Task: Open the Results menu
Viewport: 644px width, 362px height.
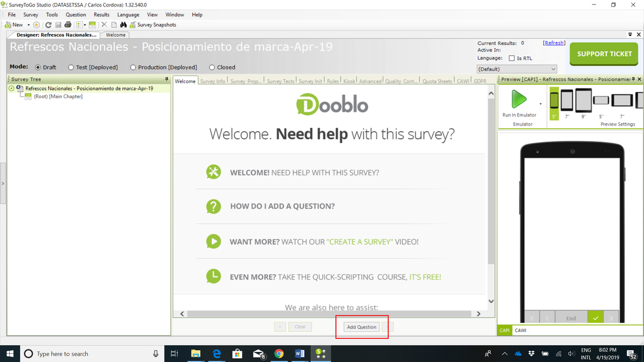Action: (101, 15)
